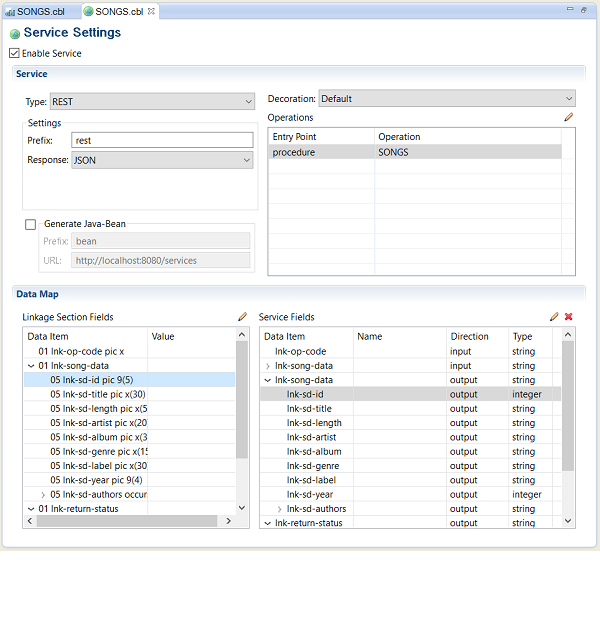This screenshot has height=622, width=600.
Task: Switch to the first SONGS.cbl tab
Action: [40, 11]
